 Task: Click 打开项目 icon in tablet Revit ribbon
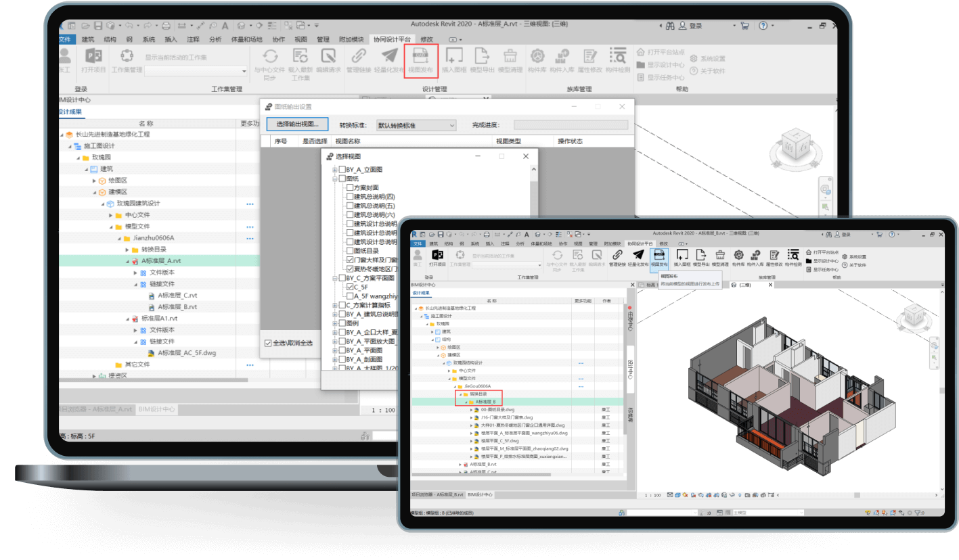click(x=438, y=255)
